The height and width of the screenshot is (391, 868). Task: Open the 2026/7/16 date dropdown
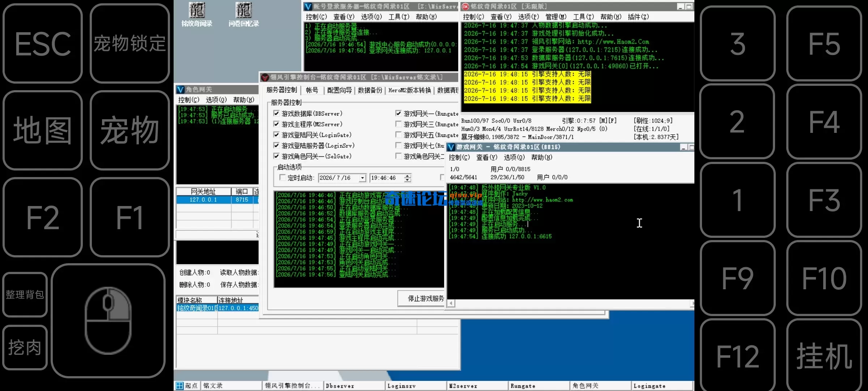tap(362, 178)
